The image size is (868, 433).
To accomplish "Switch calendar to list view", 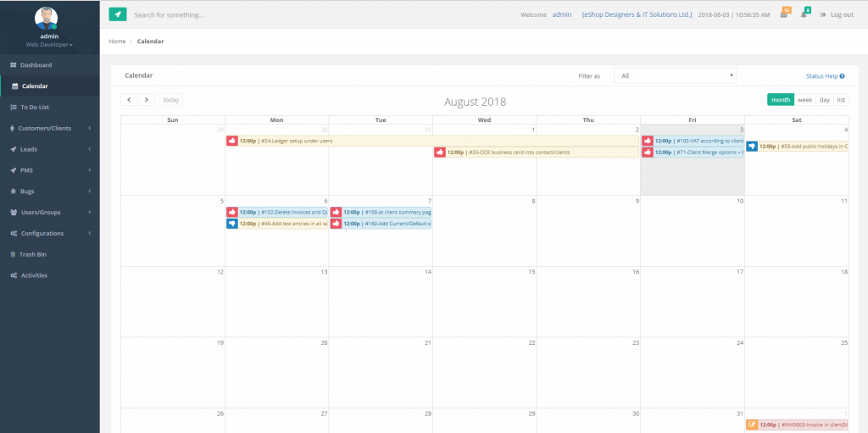I will point(841,100).
